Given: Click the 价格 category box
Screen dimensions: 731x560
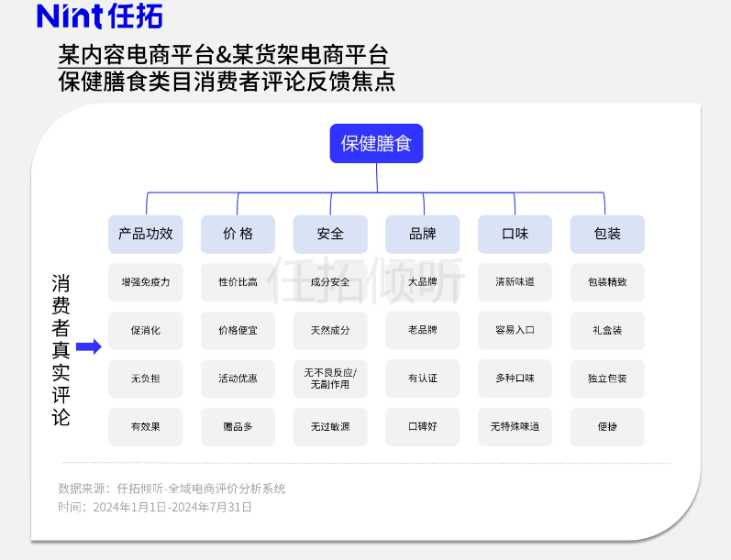Looking at the screenshot, I should click(238, 234).
